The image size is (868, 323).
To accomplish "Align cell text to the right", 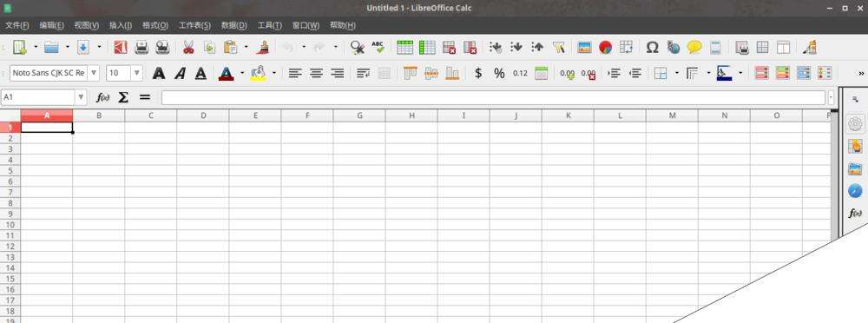I will click(x=337, y=73).
